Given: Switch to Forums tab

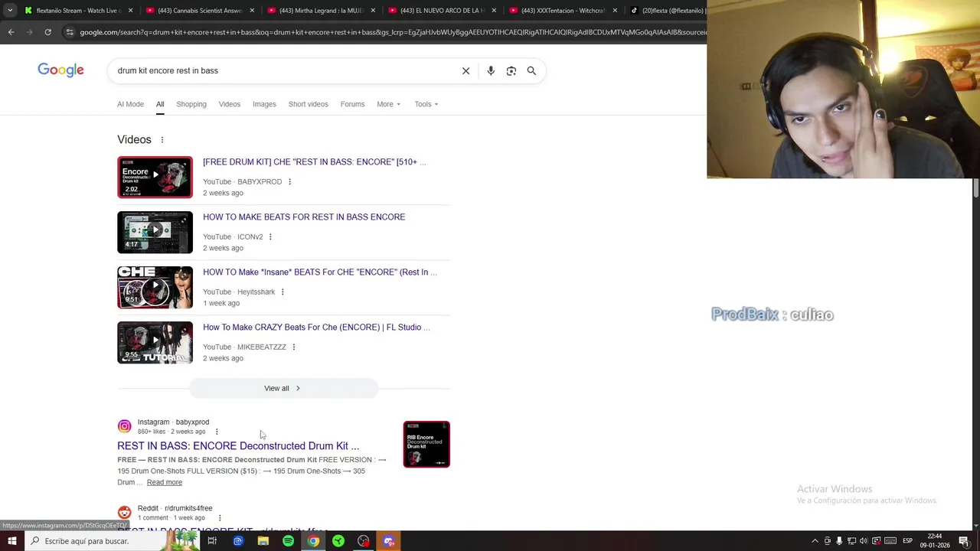Looking at the screenshot, I should (x=352, y=104).
